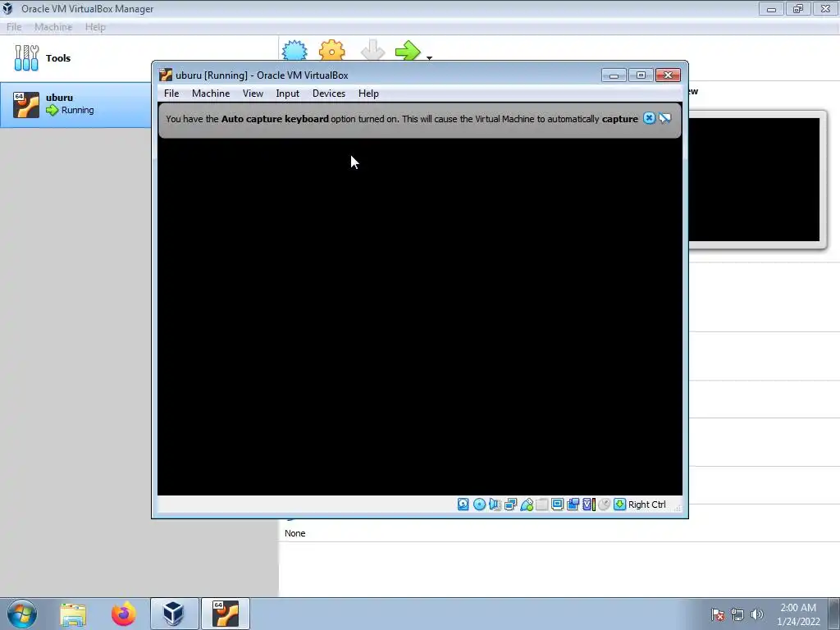The width and height of the screenshot is (840, 630).
Task: Click the network tray icon
Action: point(737,614)
